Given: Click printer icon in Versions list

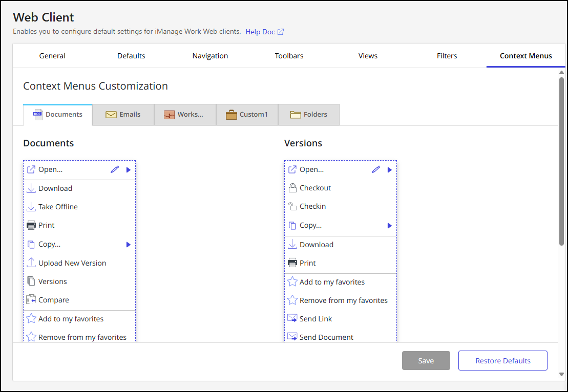Looking at the screenshot, I should [x=292, y=263].
